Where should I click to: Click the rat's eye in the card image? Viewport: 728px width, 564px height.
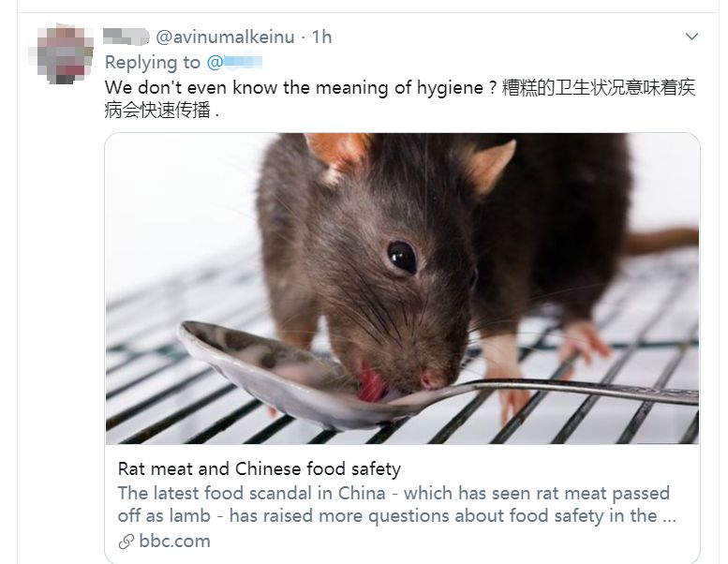[x=402, y=257]
